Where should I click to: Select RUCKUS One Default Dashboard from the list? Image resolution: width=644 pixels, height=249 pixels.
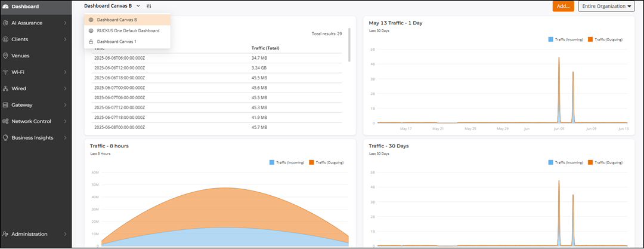128,30
